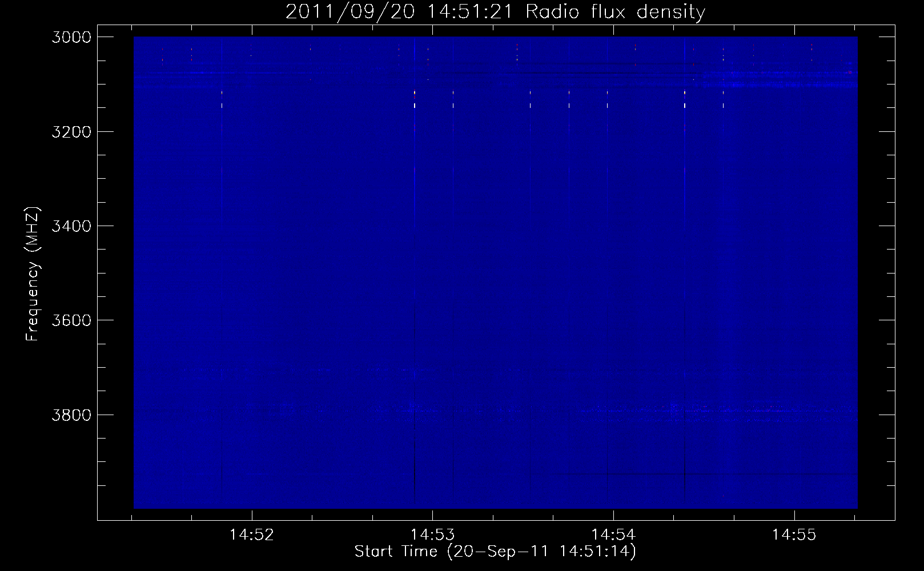924x571 pixels.
Task: Click the 14:54 time tick label
Action: (613, 534)
